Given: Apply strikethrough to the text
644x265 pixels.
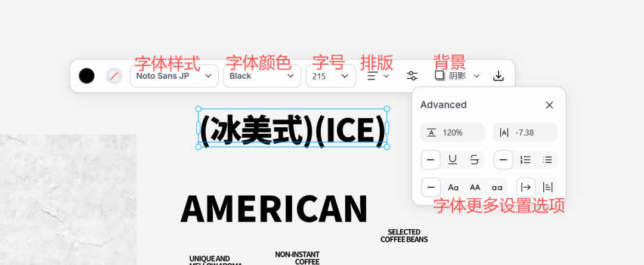Looking at the screenshot, I should coord(475,160).
